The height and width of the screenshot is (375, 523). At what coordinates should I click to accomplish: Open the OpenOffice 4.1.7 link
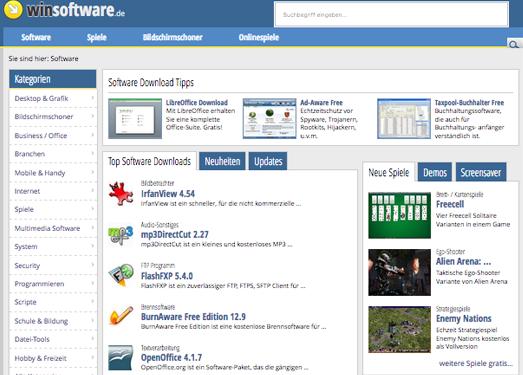[x=171, y=357]
